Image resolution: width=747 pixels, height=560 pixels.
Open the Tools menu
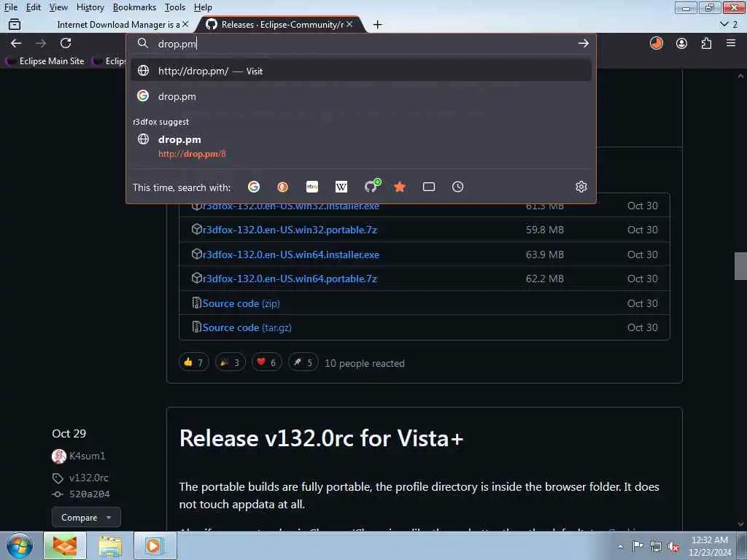tap(175, 7)
